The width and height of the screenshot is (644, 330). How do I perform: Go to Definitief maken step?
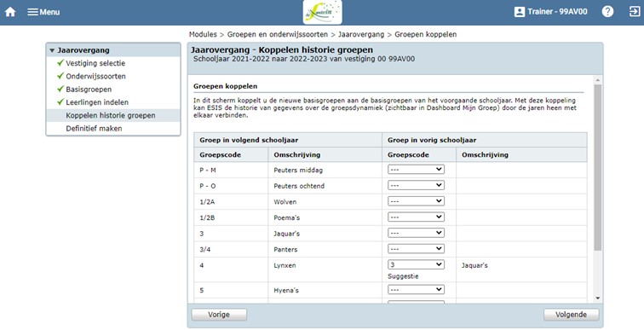click(94, 128)
